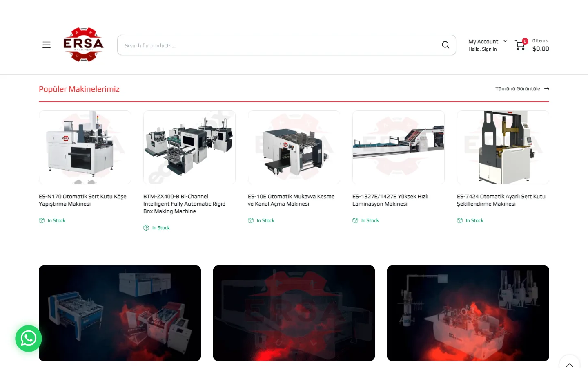Click the ERSA Machinery logo
588x368 pixels.
(x=83, y=45)
